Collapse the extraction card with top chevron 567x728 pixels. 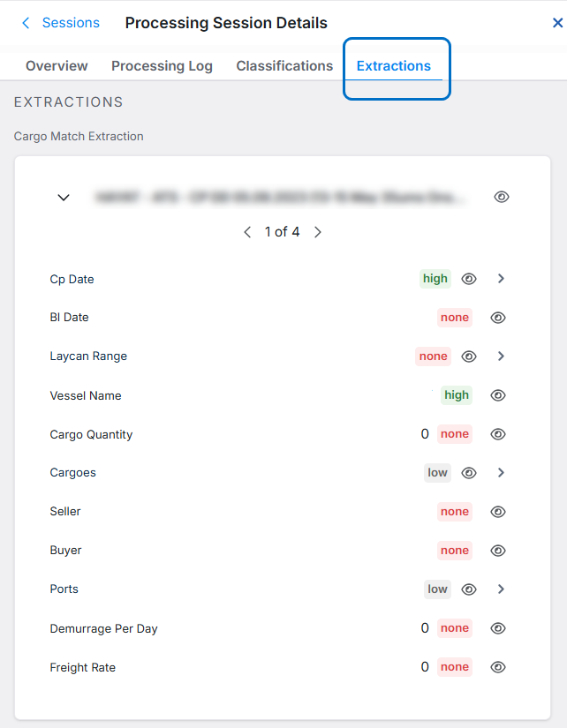63,197
